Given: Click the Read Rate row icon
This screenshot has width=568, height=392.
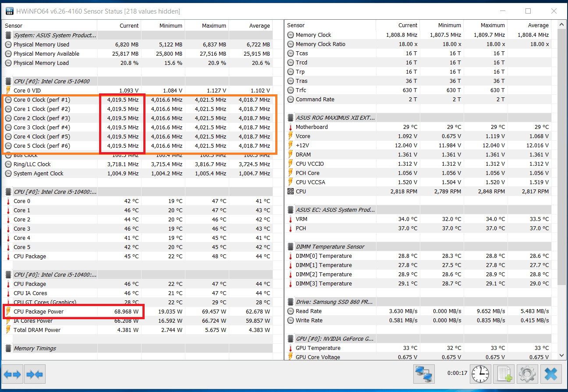Looking at the screenshot, I should tap(291, 311).
